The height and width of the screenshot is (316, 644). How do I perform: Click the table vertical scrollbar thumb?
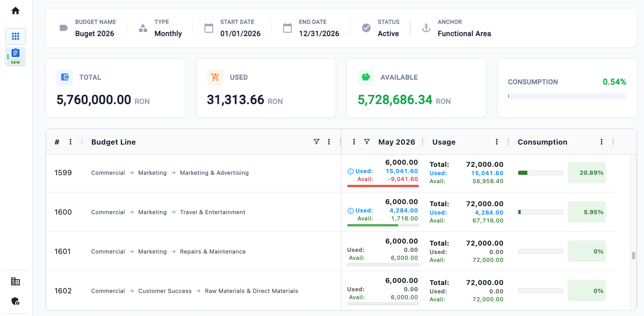(634, 256)
